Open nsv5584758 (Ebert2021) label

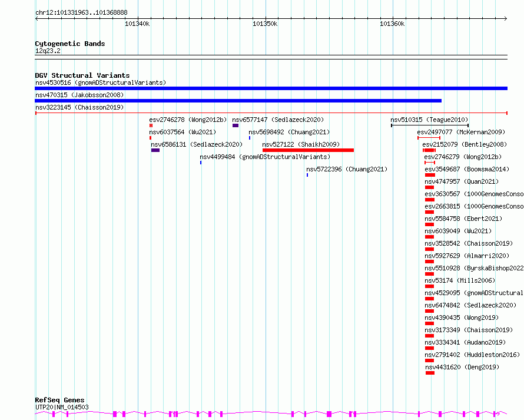tap(463, 219)
